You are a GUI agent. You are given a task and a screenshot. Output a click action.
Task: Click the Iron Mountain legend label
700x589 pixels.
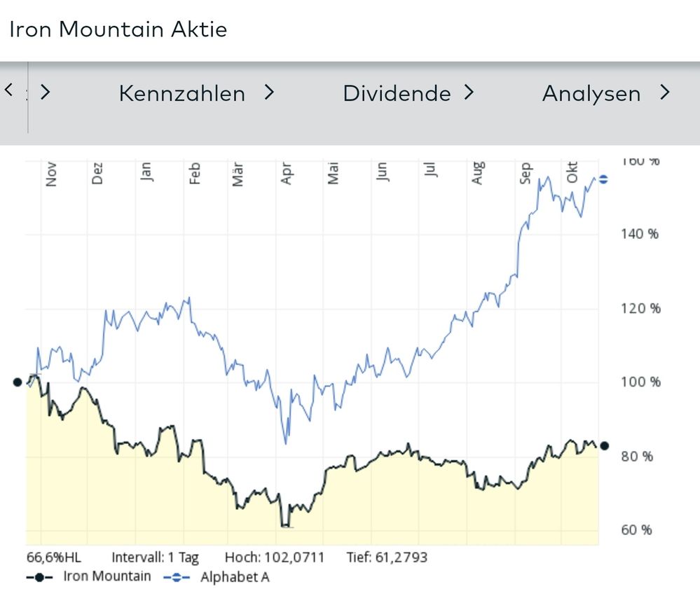[x=107, y=576]
